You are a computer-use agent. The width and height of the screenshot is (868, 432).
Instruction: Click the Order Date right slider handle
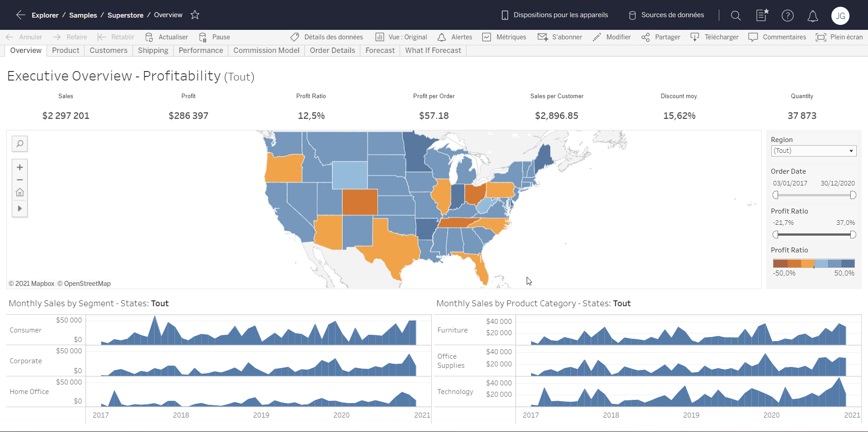click(x=853, y=195)
